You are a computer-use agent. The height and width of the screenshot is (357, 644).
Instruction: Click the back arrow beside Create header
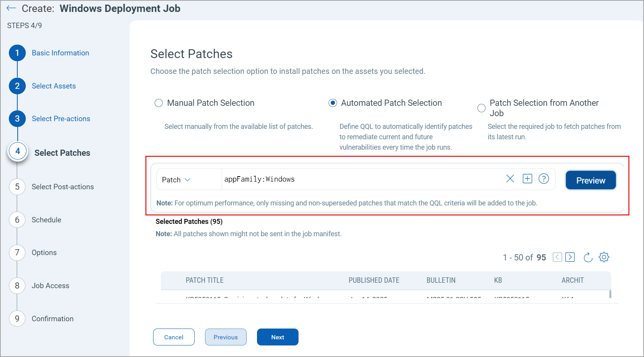(11, 8)
